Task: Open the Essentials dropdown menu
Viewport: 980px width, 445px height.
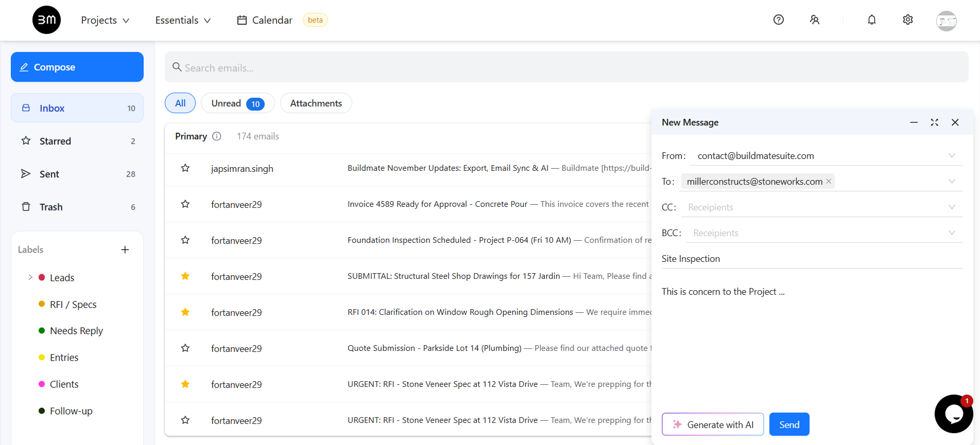Action: tap(183, 20)
